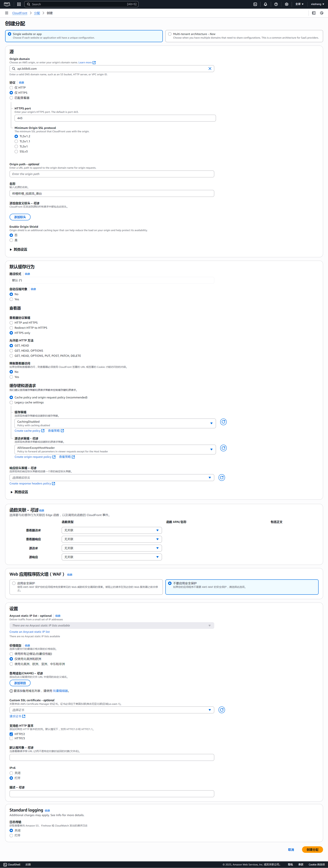Open the Create origin request policy link

[33, 457]
